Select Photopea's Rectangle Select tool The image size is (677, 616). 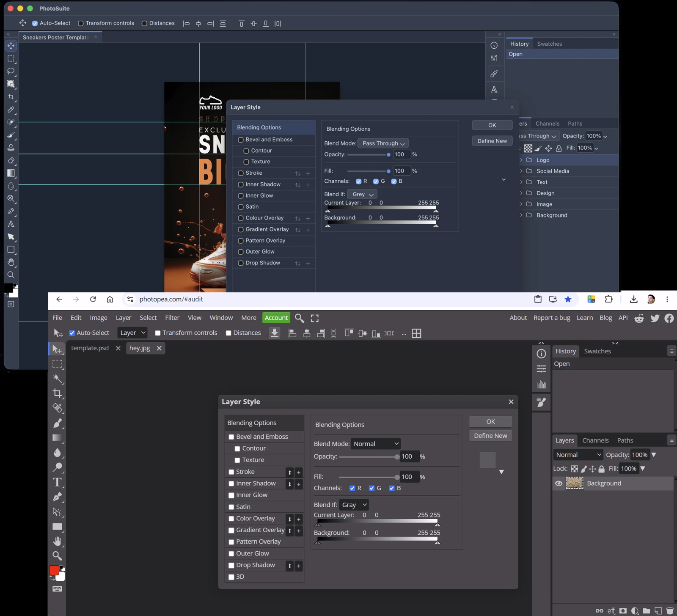click(58, 364)
